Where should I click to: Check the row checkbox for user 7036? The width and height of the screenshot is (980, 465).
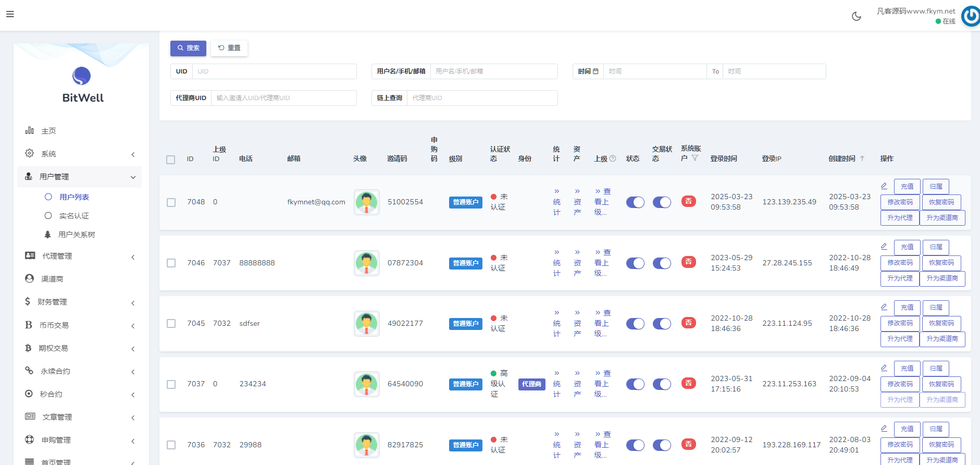coord(171,445)
